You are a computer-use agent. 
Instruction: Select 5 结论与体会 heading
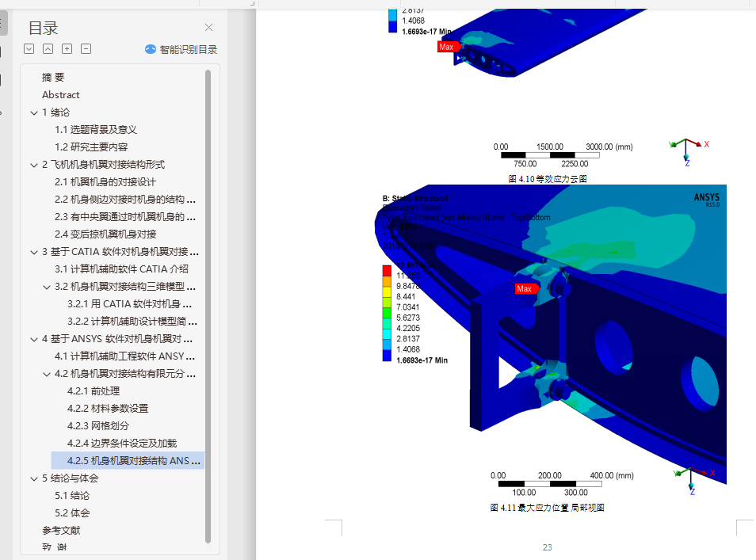click(71, 478)
